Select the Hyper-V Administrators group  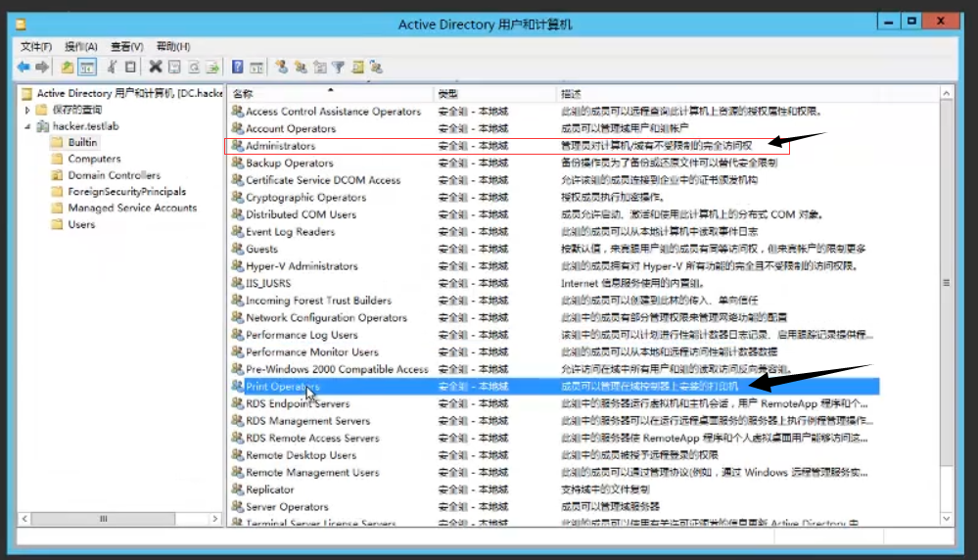pos(302,265)
